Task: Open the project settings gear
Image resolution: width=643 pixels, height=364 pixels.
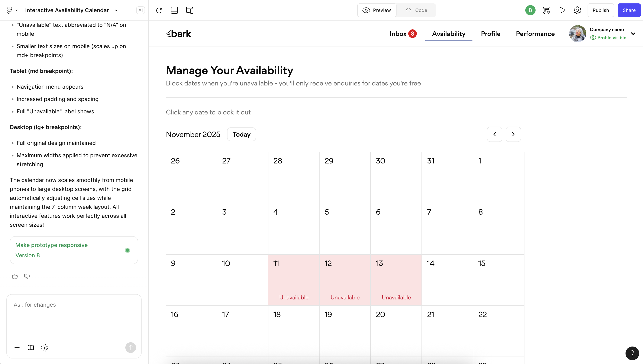Action: 577,10
